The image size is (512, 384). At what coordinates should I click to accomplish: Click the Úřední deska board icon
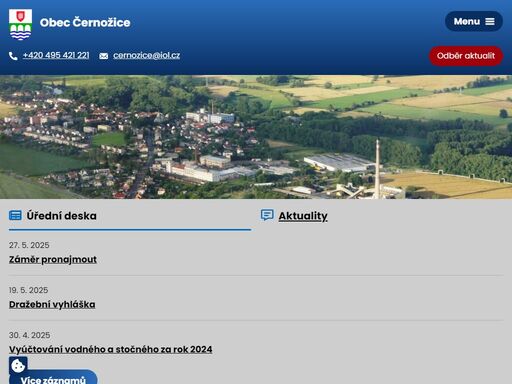pos(15,216)
